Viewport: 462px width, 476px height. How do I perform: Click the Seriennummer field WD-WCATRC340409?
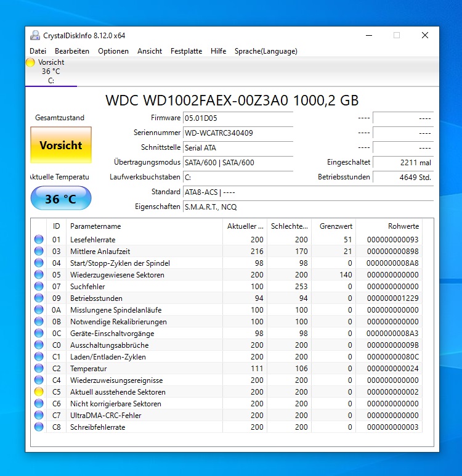[238, 133]
